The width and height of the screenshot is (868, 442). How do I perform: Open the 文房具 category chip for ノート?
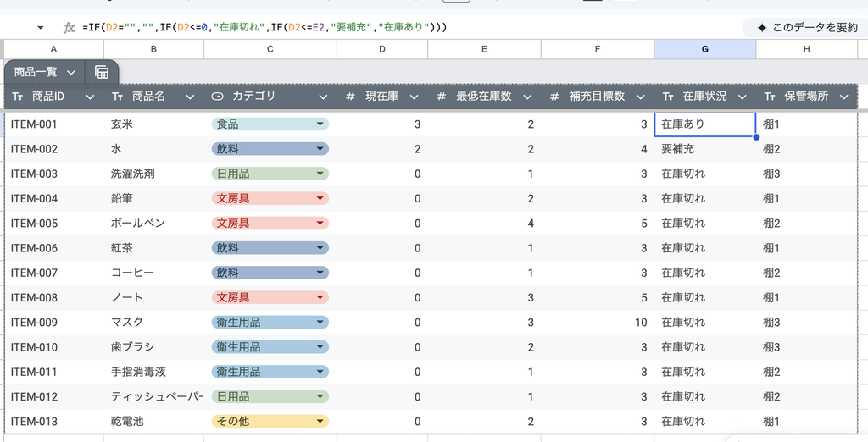click(x=270, y=297)
